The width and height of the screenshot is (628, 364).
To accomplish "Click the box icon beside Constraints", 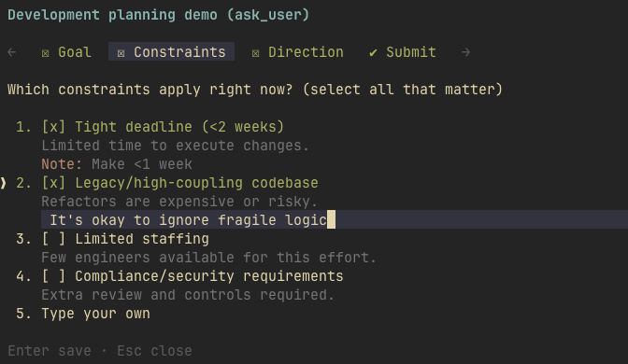I will click(121, 53).
